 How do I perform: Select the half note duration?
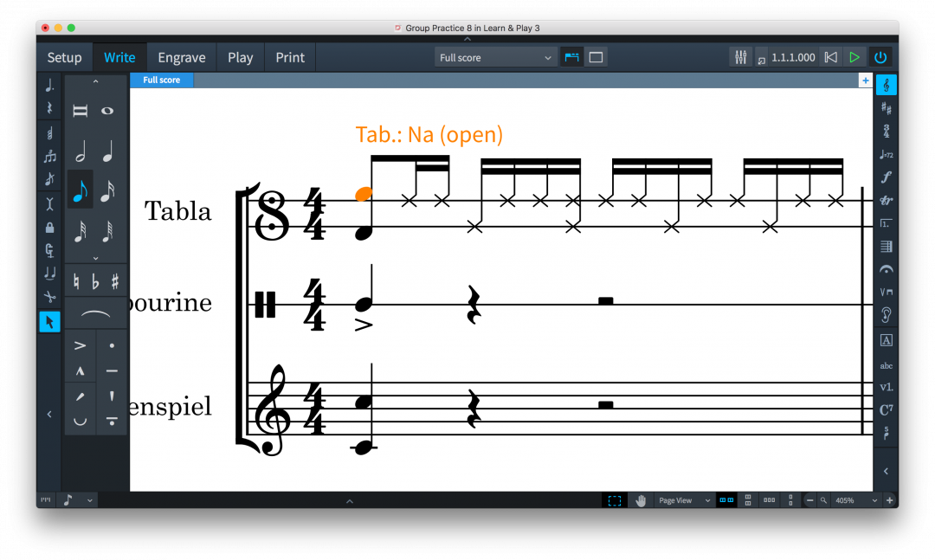click(x=80, y=152)
